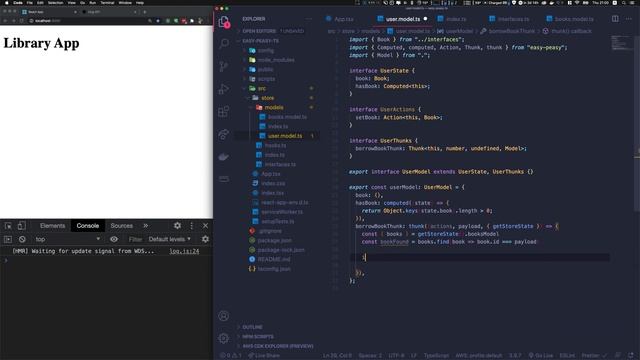Click the code minimap in editor
Viewport: 640px width, 360px height.
click(621, 42)
